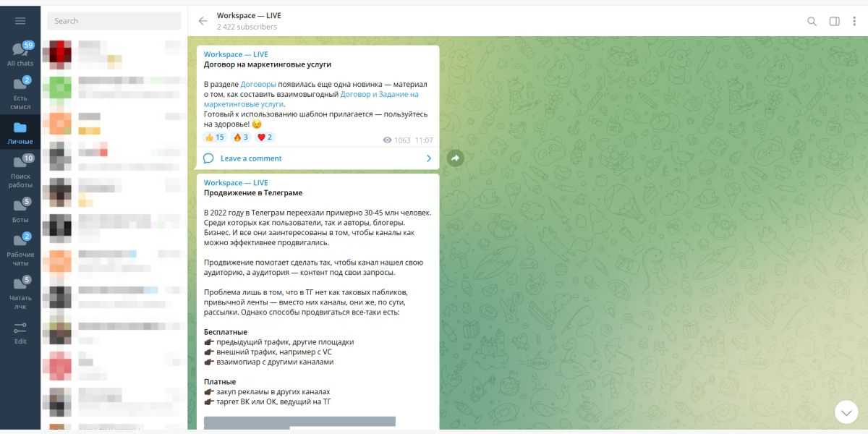This screenshot has height=434, width=868.
Task: Toggle the heart reaction with 2
Action: coord(265,137)
